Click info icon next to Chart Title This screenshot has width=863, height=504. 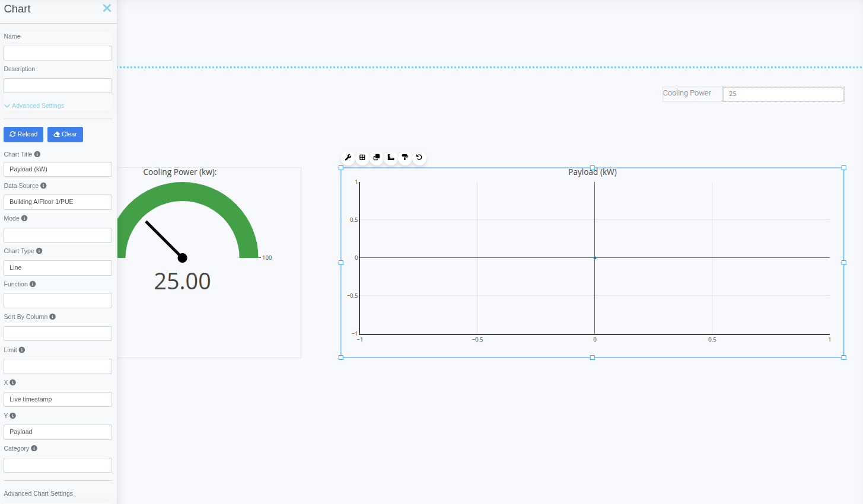pos(37,154)
